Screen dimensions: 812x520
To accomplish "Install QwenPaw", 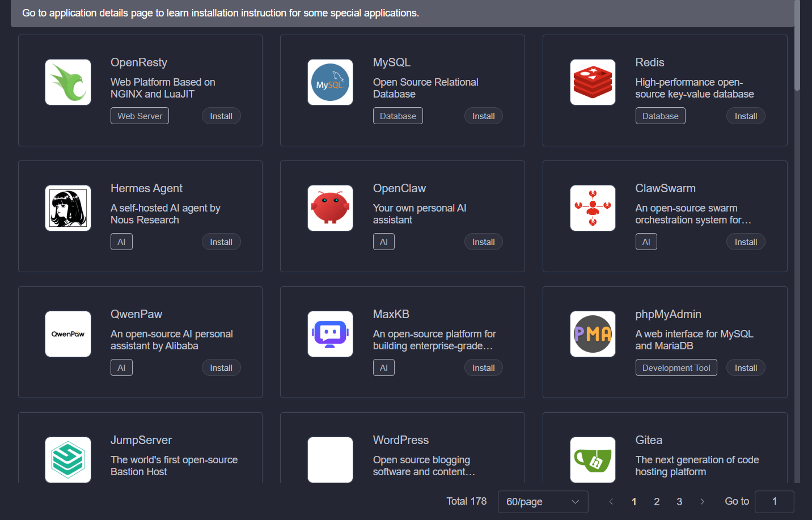I will (221, 367).
